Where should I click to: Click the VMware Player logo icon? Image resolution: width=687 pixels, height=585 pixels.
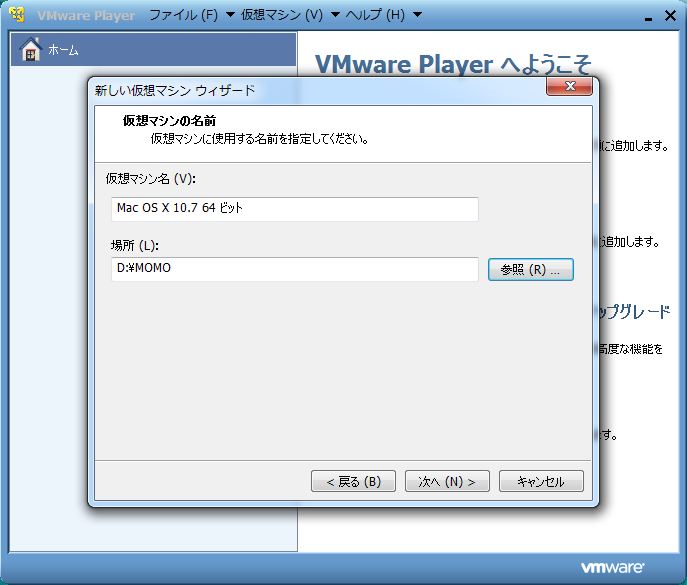[x=18, y=15]
